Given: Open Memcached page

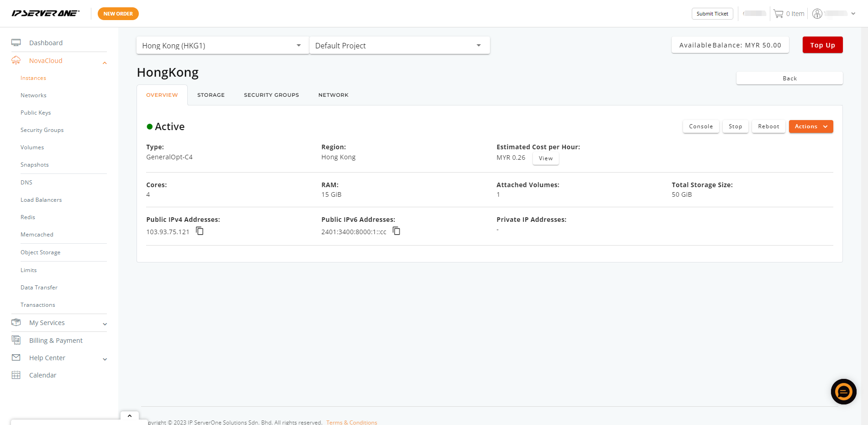Looking at the screenshot, I should pyautogui.click(x=37, y=235).
